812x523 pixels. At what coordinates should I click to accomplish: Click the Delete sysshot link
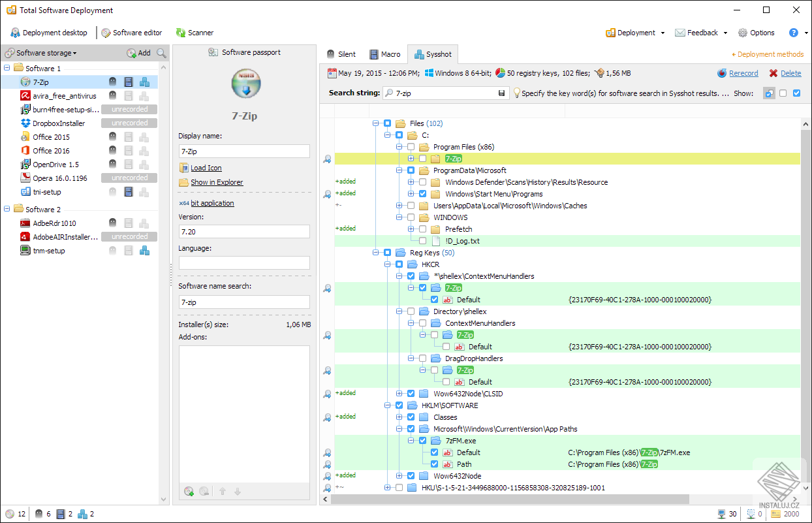point(791,73)
